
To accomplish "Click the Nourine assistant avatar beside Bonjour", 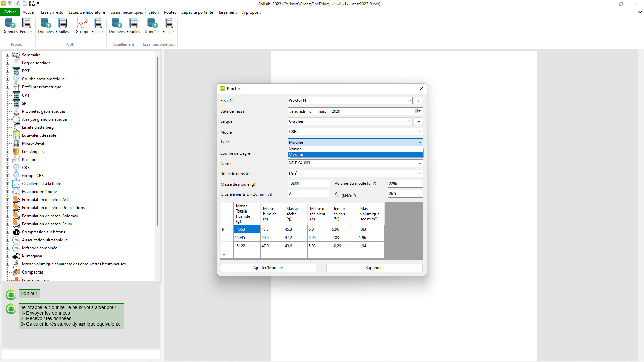I will [11, 295].
